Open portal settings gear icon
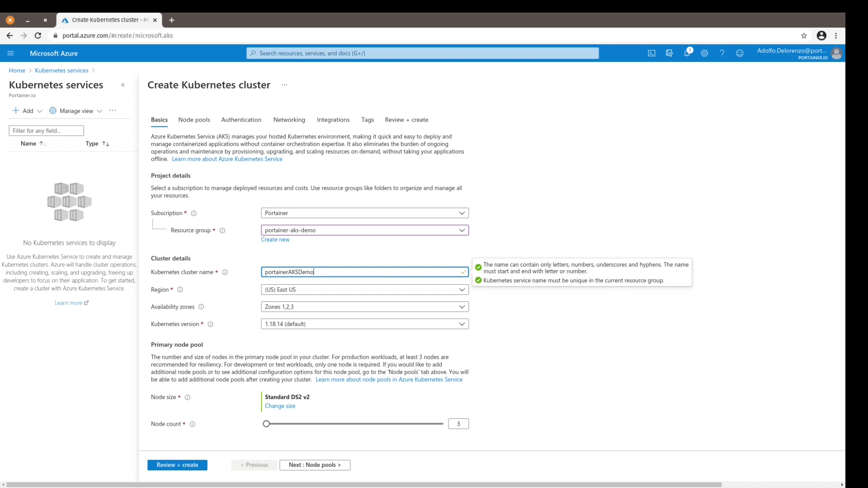The height and width of the screenshot is (488, 868). point(704,53)
